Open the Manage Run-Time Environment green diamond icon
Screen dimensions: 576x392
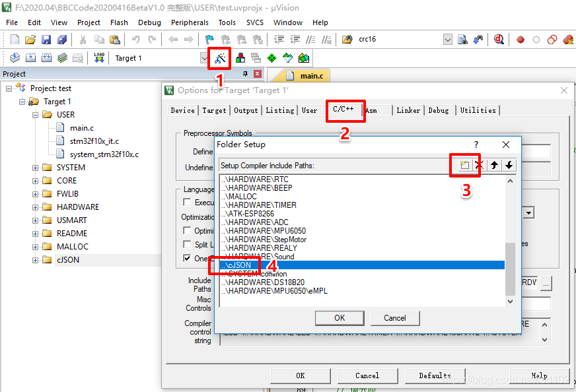[x=272, y=58]
